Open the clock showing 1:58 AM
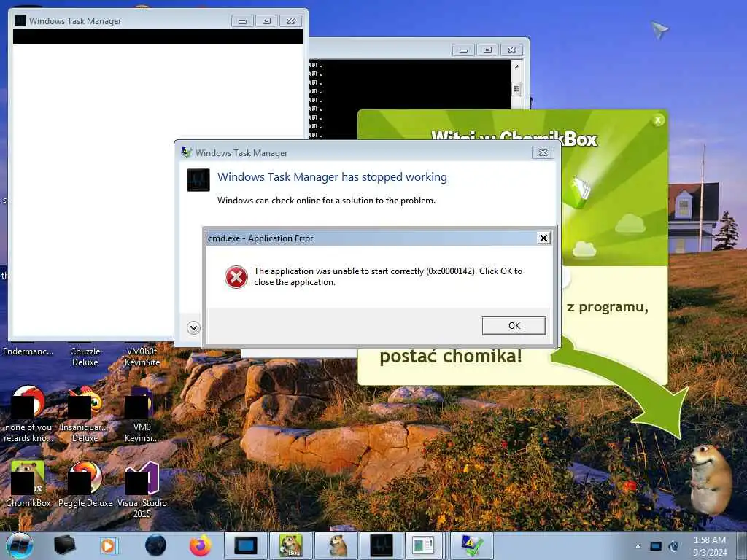Screen dimensions: 747x560 (x=710, y=546)
